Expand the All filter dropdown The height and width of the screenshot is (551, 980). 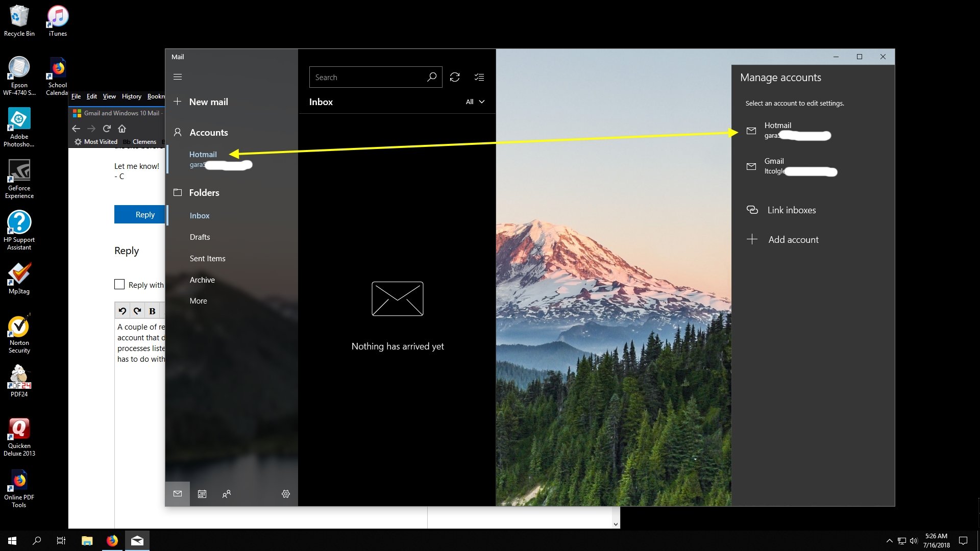click(475, 102)
